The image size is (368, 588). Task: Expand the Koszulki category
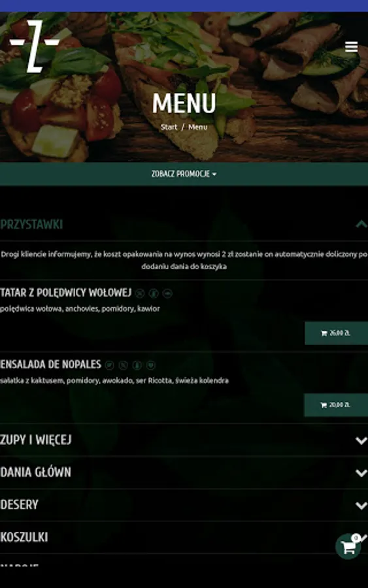click(x=184, y=538)
